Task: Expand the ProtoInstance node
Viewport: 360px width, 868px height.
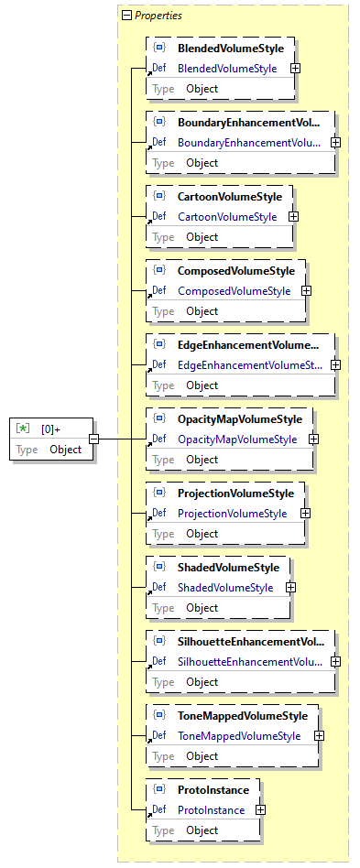Action: [x=260, y=810]
